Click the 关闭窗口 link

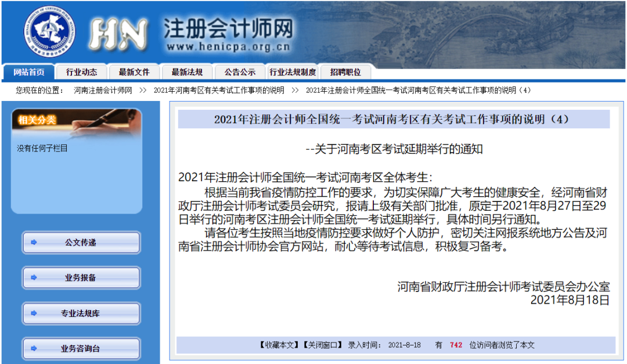tap(323, 345)
